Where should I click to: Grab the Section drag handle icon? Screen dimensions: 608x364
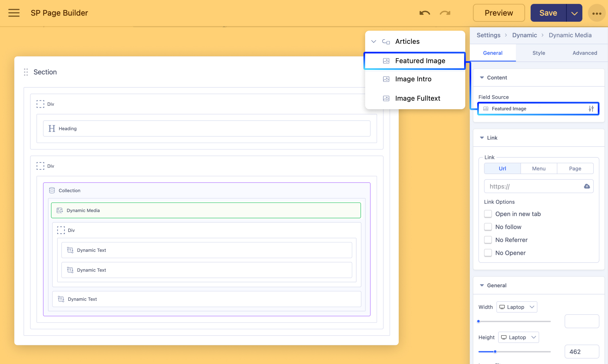(x=26, y=72)
